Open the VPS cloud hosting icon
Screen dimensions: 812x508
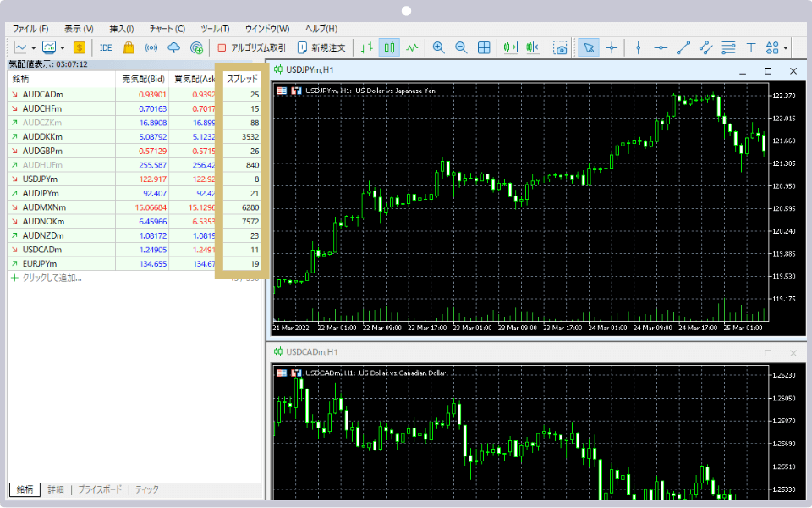coord(174,47)
